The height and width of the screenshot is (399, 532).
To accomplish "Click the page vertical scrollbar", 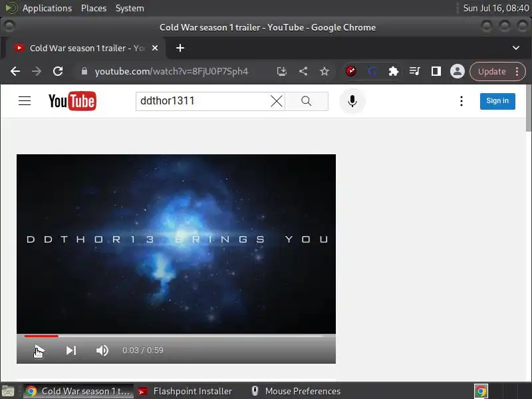I will 528,108.
